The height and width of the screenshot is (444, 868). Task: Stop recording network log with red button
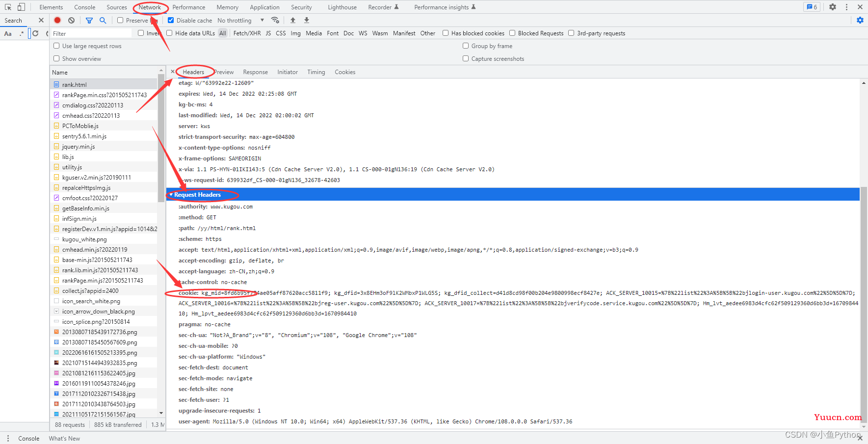click(57, 20)
